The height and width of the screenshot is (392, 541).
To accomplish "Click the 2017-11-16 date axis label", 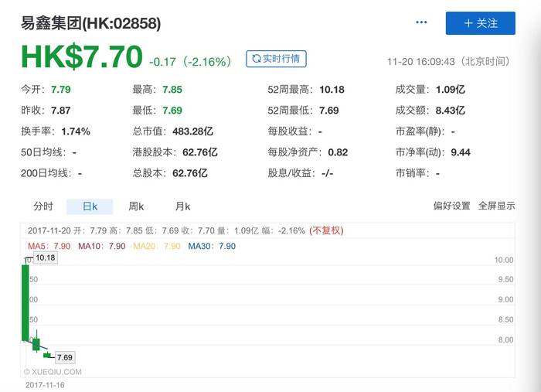I will 45,385.
